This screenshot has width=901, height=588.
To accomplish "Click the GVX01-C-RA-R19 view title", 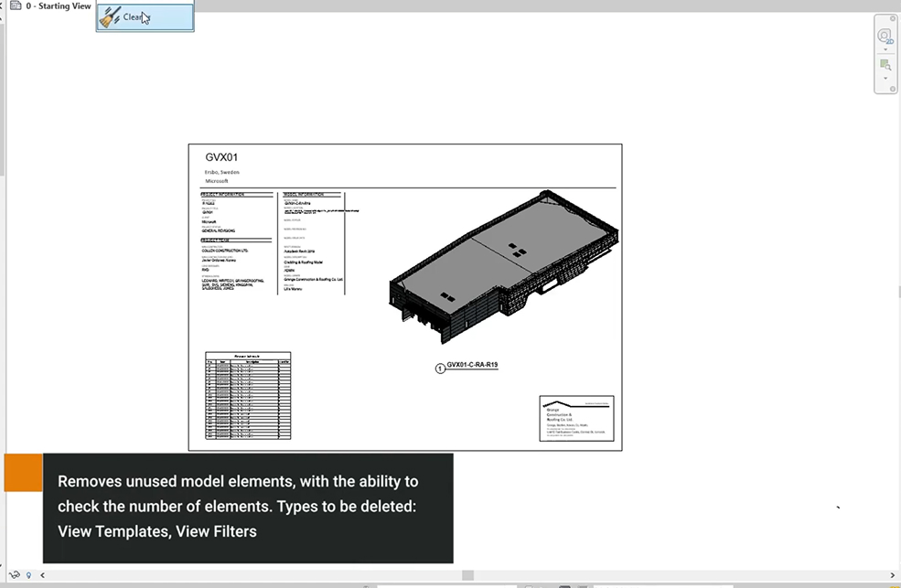I will coord(471,365).
